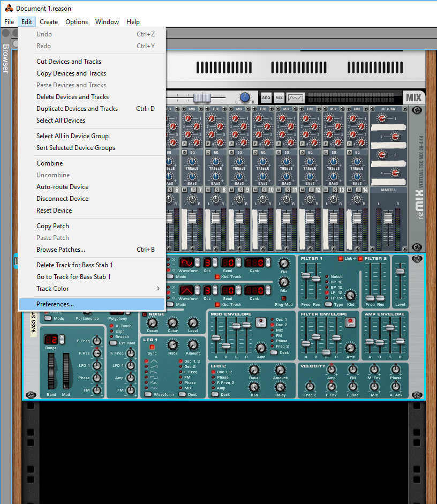437x504 pixels.
Task: Click the Mod wheel
Action: [66, 371]
